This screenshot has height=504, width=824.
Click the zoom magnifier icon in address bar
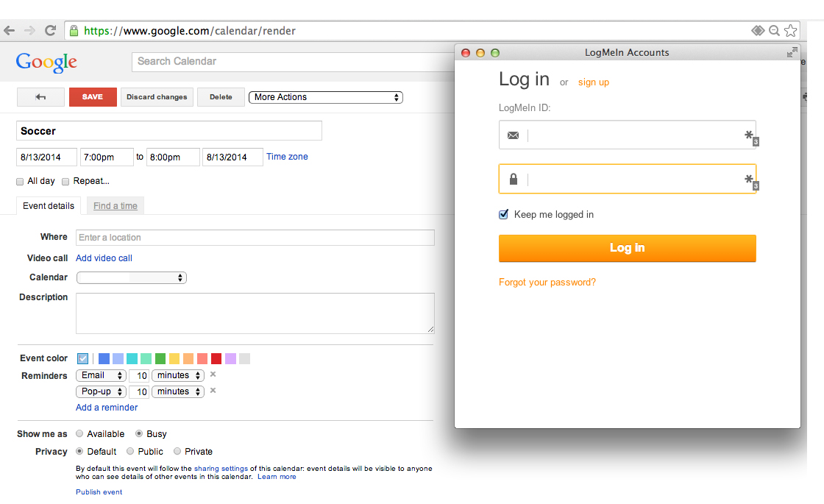coord(774,31)
